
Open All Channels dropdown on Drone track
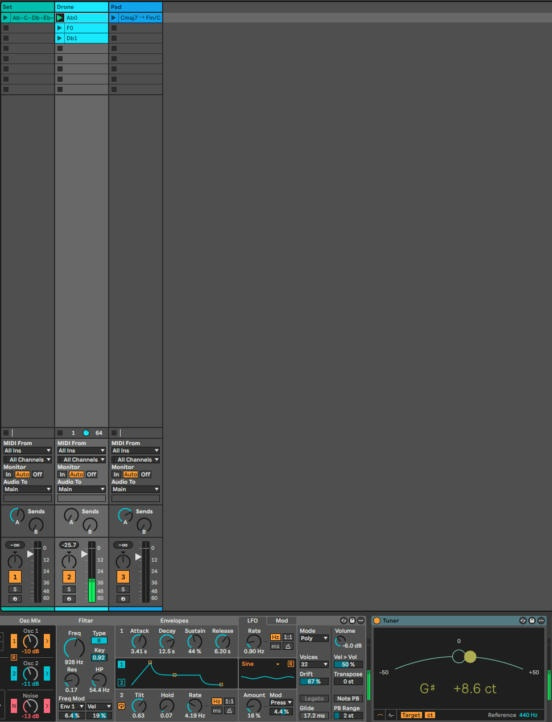[x=81, y=460]
